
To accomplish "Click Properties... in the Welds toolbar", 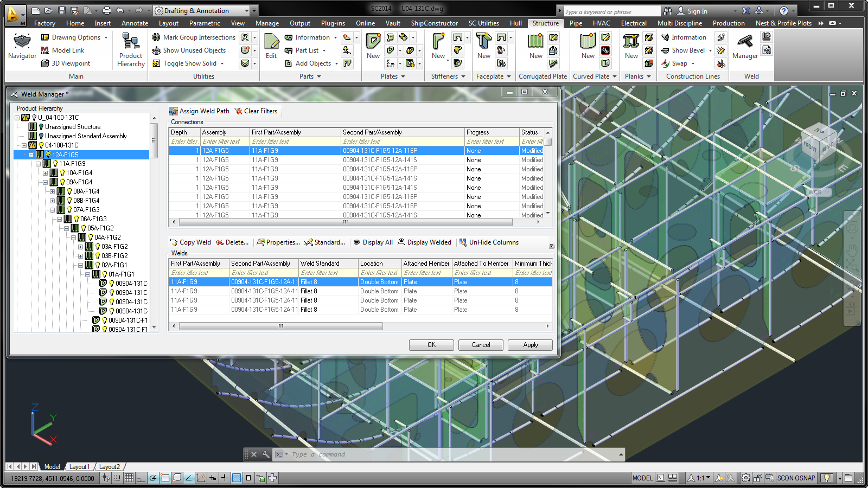I will coord(278,242).
